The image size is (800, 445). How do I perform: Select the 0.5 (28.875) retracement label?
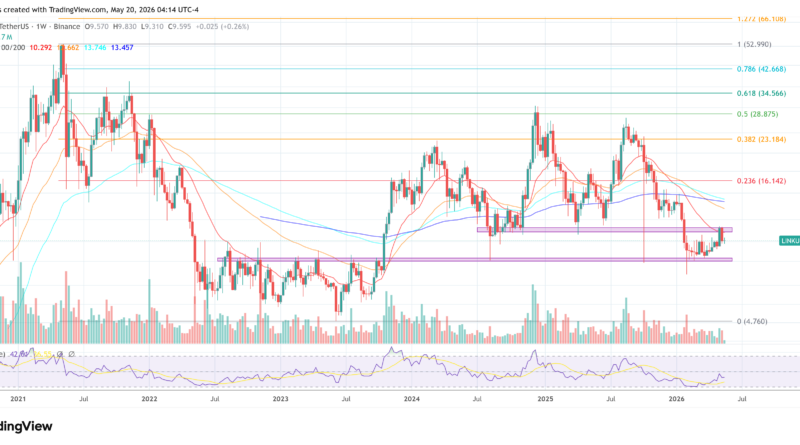tap(758, 114)
